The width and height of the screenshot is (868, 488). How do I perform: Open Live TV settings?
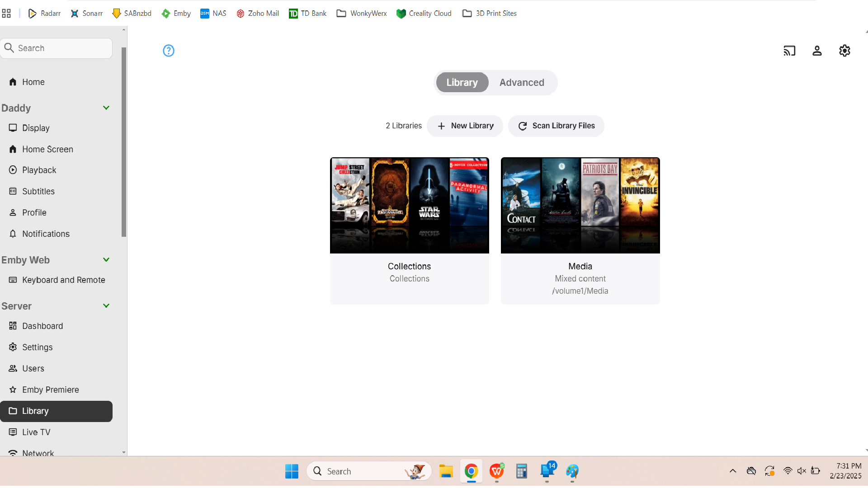pyautogui.click(x=36, y=432)
